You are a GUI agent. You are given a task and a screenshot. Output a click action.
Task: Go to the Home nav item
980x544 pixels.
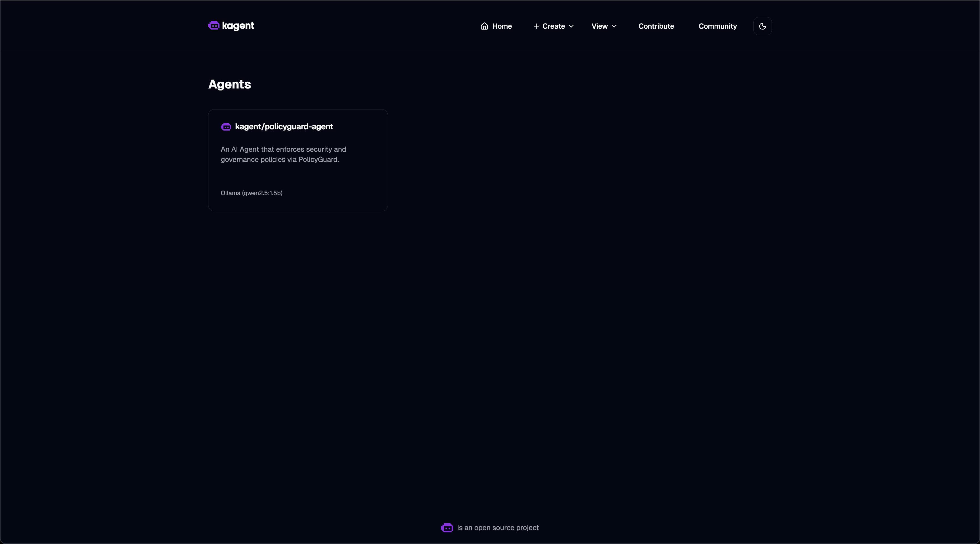[x=502, y=26]
